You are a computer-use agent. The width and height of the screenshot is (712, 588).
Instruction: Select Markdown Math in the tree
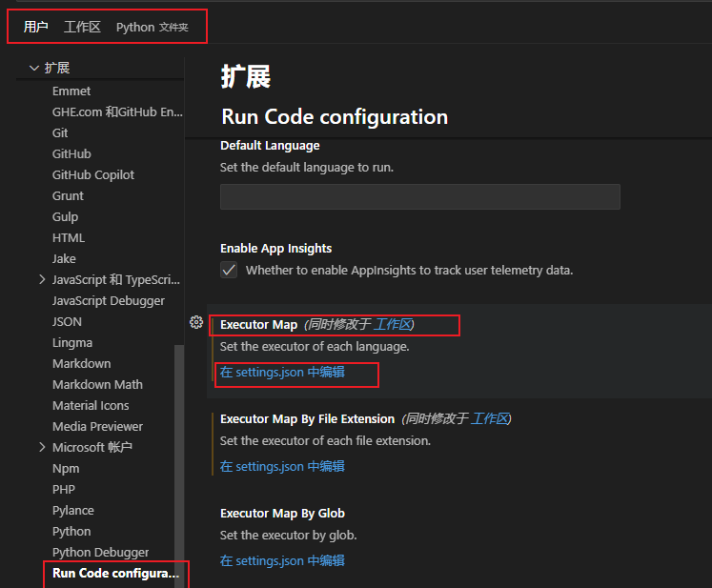pos(97,385)
